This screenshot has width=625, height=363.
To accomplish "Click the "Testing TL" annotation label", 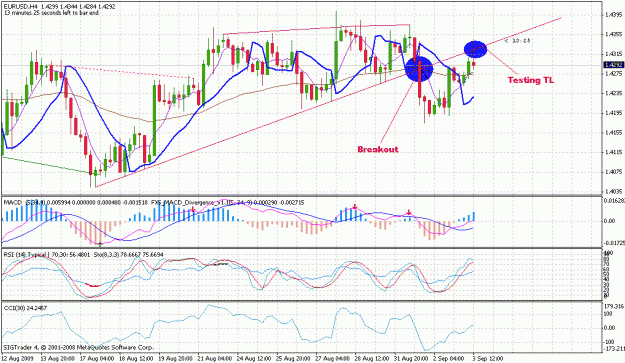I will 531,80.
